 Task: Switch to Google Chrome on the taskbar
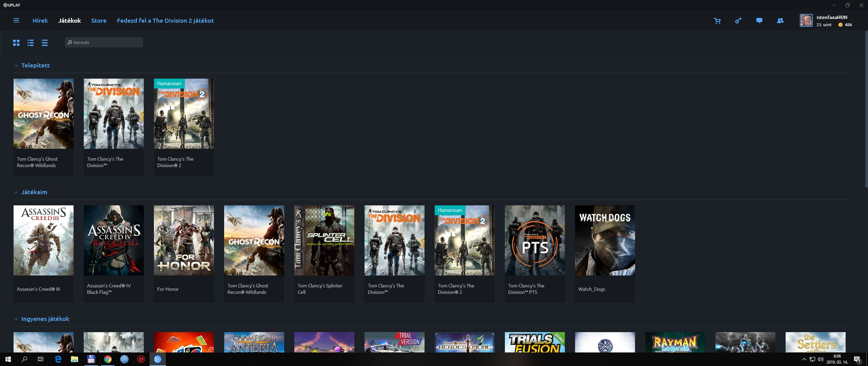pyautogui.click(x=108, y=359)
